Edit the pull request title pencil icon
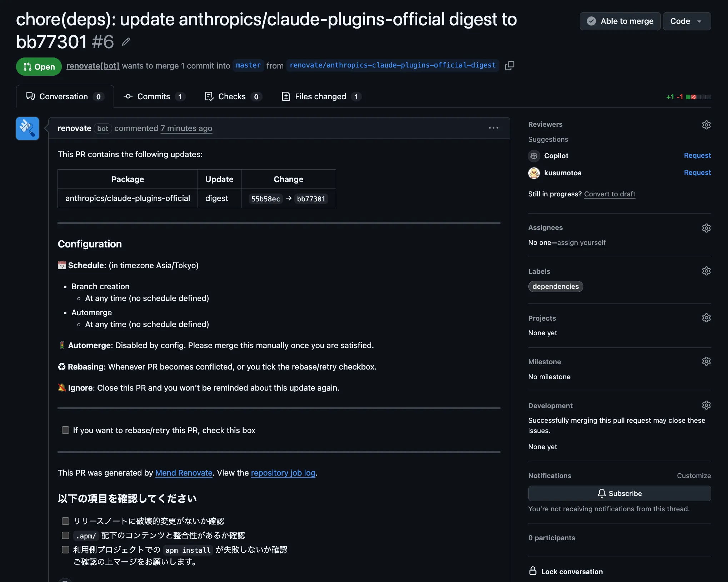728x582 pixels. pyautogui.click(x=126, y=42)
